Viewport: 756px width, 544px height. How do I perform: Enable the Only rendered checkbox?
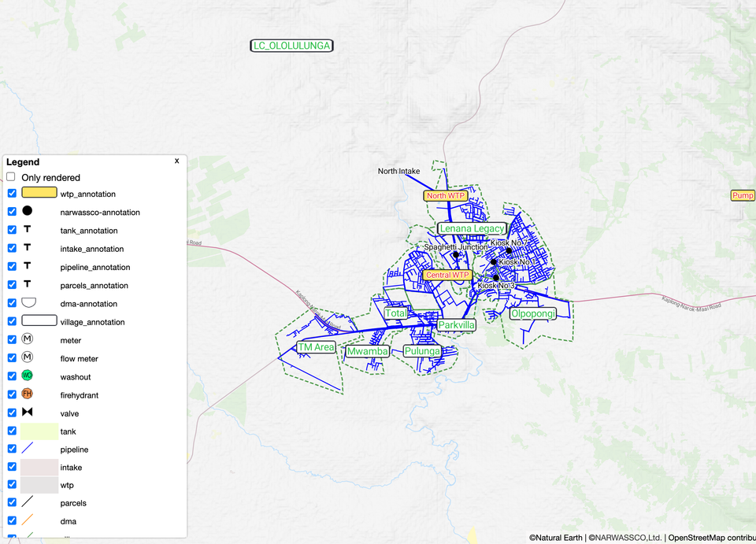tap(11, 177)
